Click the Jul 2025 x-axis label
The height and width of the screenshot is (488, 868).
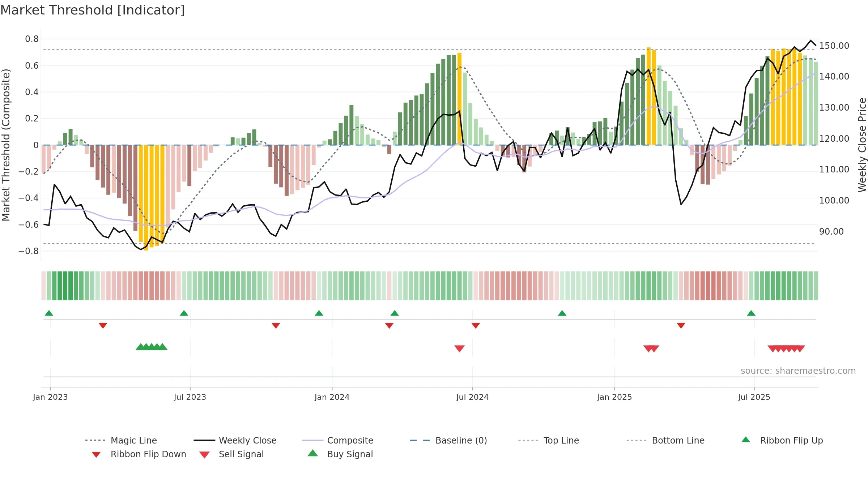pyautogui.click(x=754, y=397)
